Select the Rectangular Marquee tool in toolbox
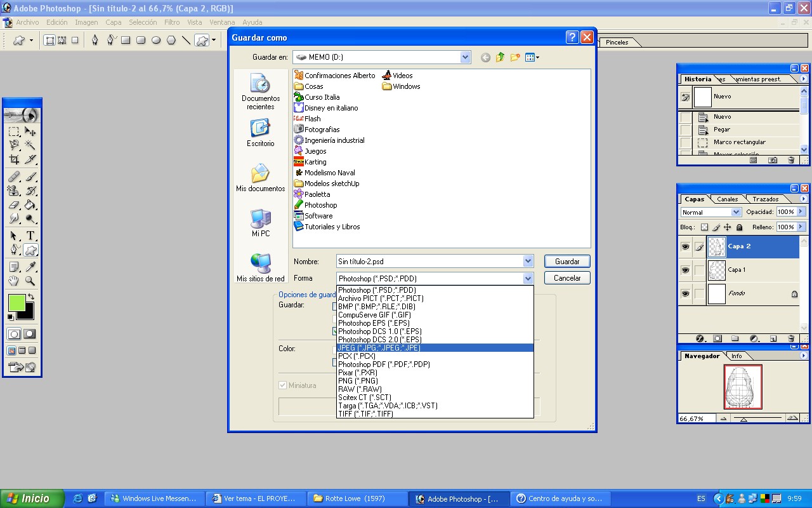This screenshot has height=508, width=812. [x=14, y=131]
